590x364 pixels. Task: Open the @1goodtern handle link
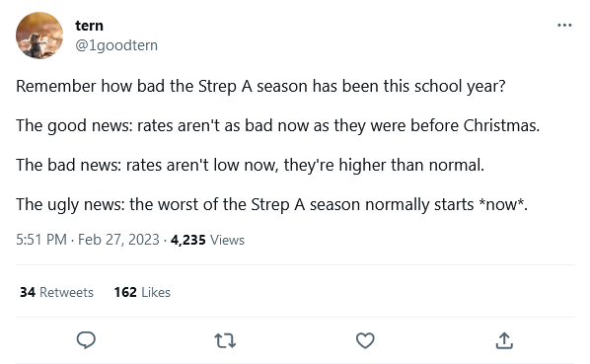(116, 45)
